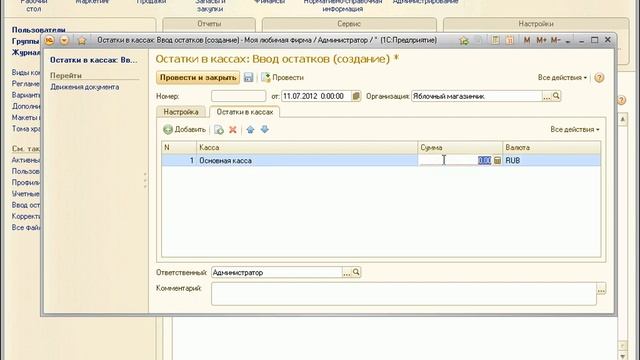Click the Ответственный field Администратор

coord(277,272)
